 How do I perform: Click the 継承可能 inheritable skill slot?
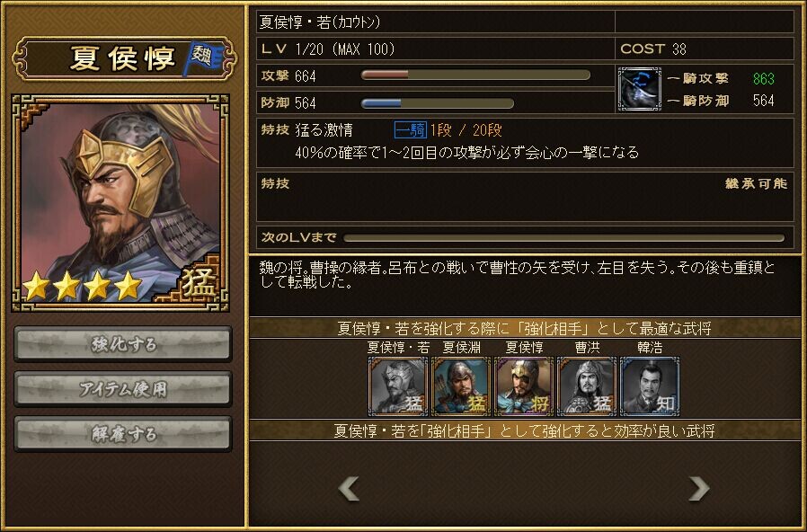pos(525,197)
